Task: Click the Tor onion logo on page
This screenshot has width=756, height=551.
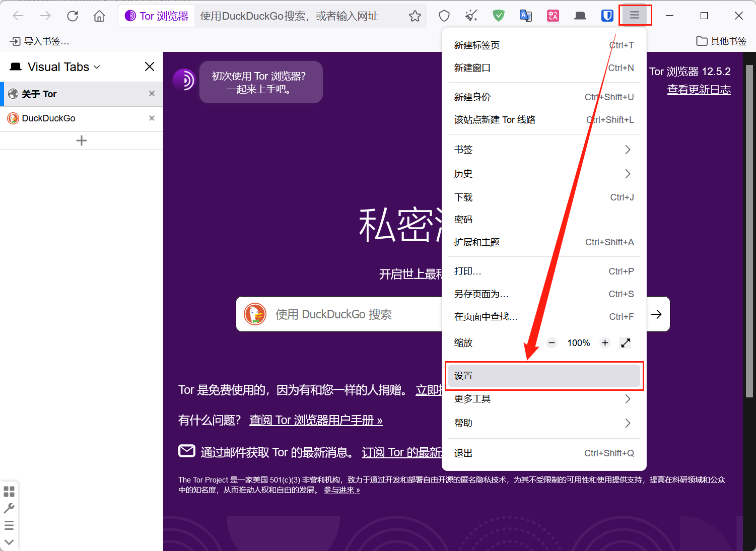Action: coord(184,80)
